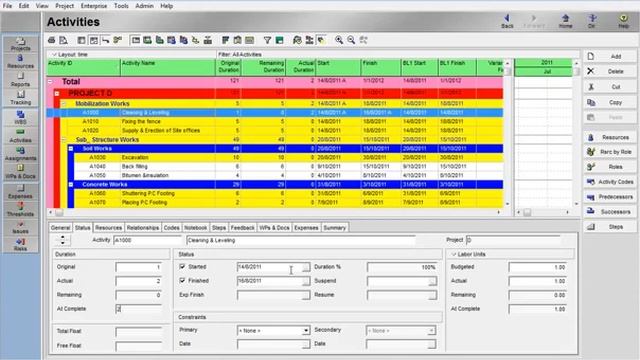Click the Level Resources toolbar icon
640x360 pixels.
pyautogui.click(x=309, y=40)
